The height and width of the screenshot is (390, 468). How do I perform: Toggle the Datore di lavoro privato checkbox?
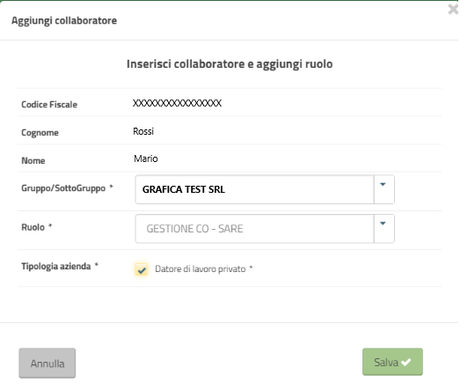click(141, 269)
